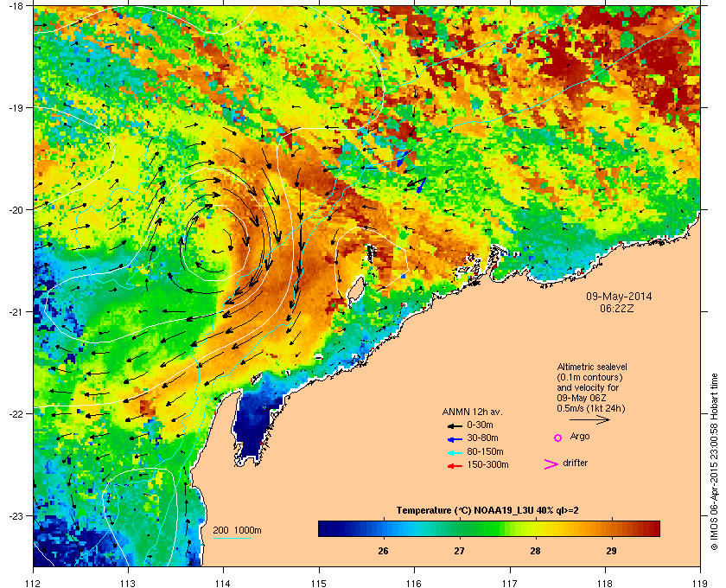Click the '0.5m/s (1kt 24h)' text
This screenshot has height=588, width=726.
(591, 409)
